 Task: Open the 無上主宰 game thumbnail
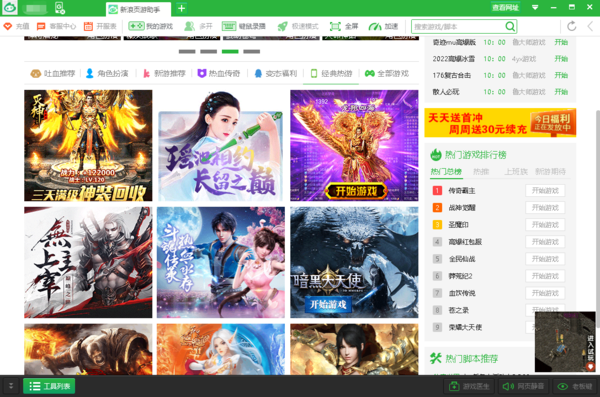88,263
